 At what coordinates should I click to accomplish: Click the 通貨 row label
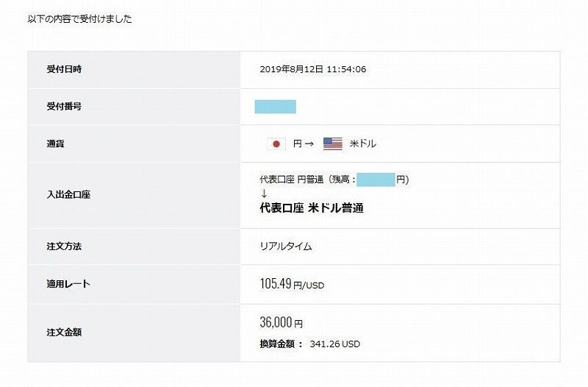click(x=56, y=143)
